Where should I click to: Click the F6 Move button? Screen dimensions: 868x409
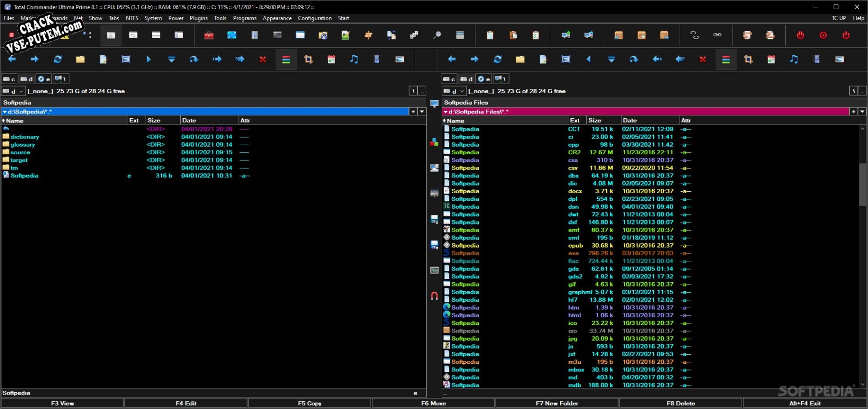click(x=434, y=403)
